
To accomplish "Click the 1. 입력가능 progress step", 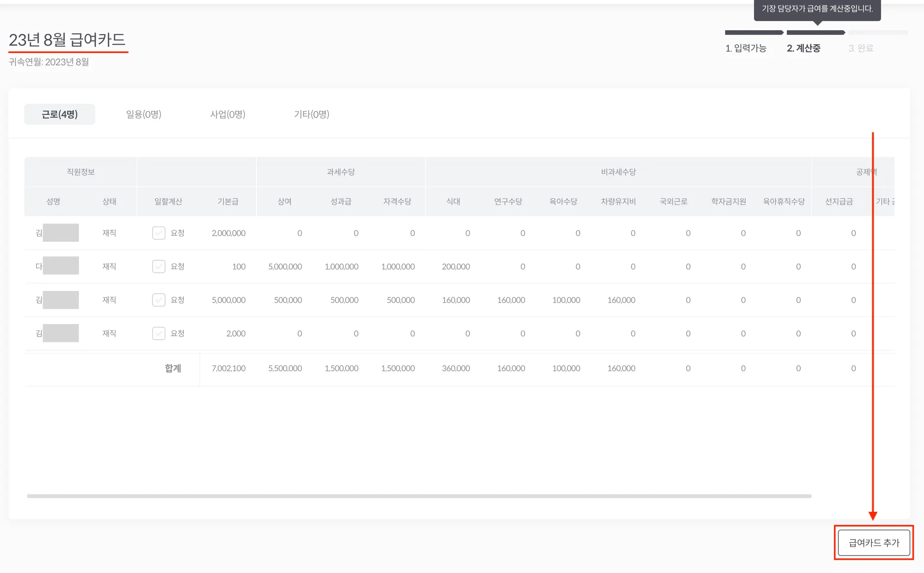I will pos(746,48).
